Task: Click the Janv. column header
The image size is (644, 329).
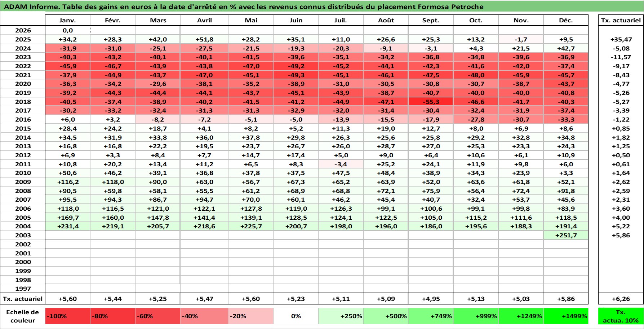Action: point(68,20)
